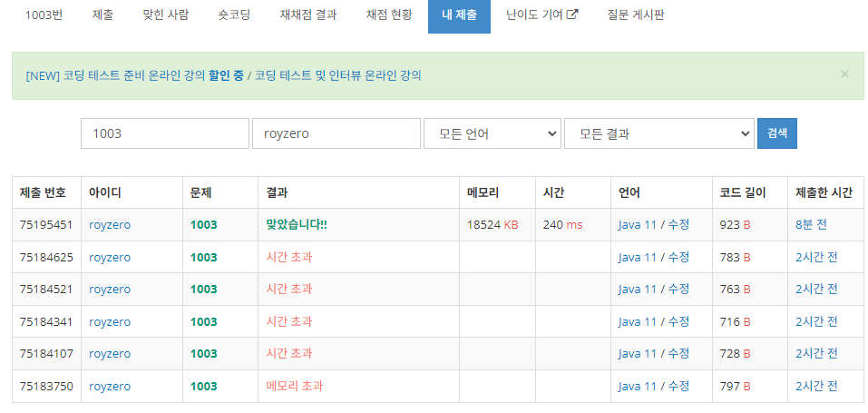Focus the problem number field containing 1003

(165, 133)
